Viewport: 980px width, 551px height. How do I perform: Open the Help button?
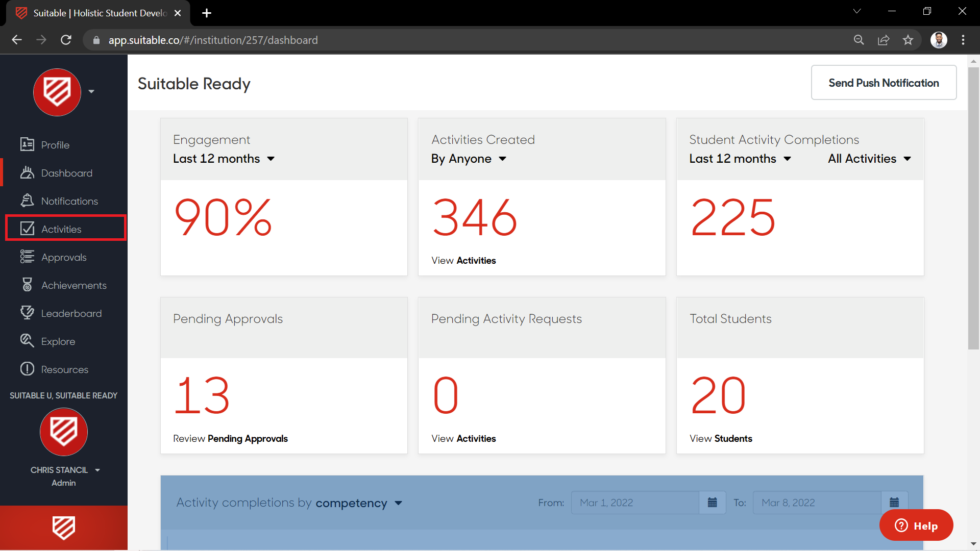pos(916,525)
